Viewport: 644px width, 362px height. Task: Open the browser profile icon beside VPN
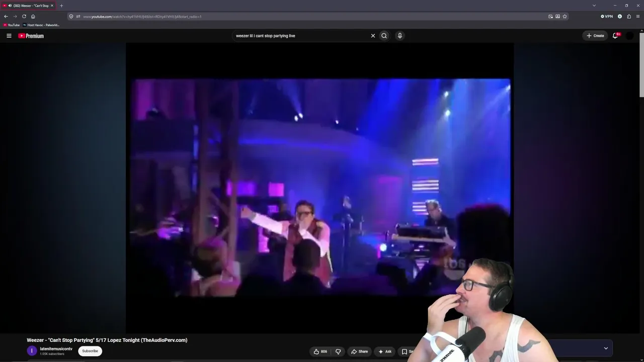tap(620, 17)
